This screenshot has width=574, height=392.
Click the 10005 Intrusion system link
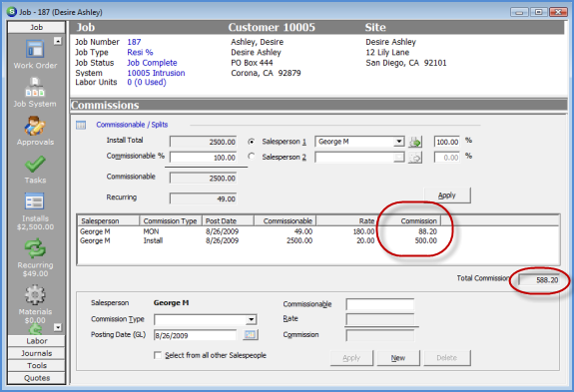pyautogui.click(x=156, y=73)
